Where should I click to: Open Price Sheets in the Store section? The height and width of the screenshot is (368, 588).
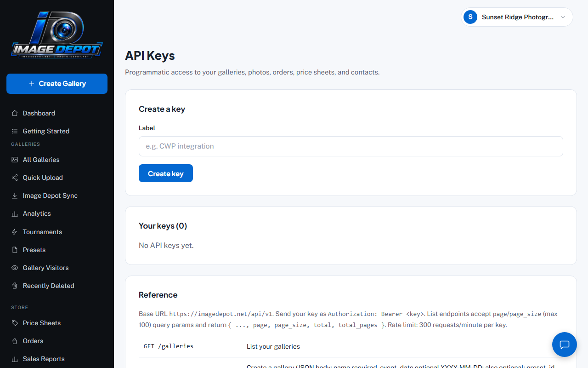pyautogui.click(x=57, y=323)
